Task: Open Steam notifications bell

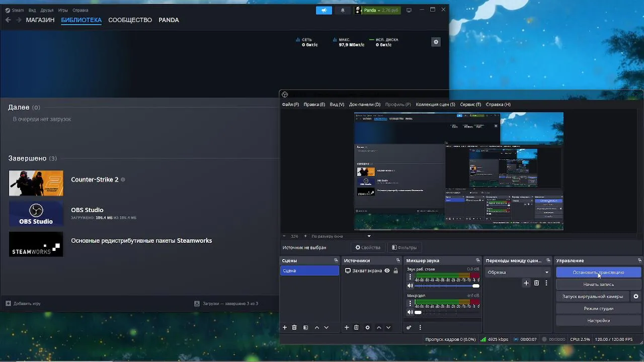Action: click(x=343, y=10)
